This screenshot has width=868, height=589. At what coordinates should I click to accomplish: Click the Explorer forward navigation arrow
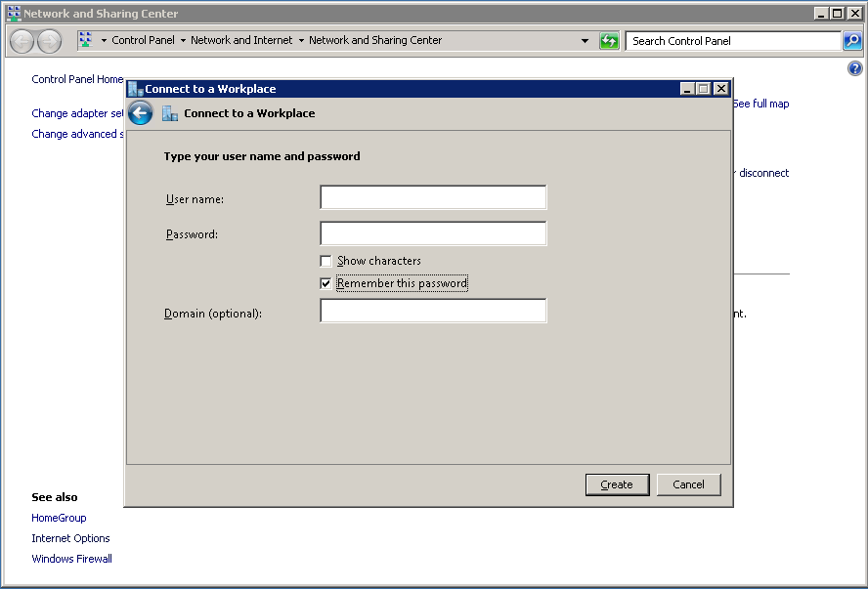click(49, 41)
